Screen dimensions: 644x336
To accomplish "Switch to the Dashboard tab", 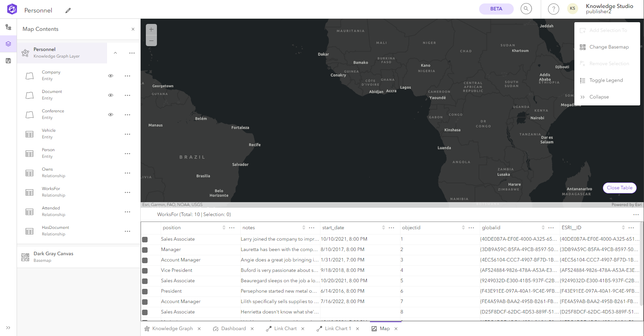I will click(233, 328).
